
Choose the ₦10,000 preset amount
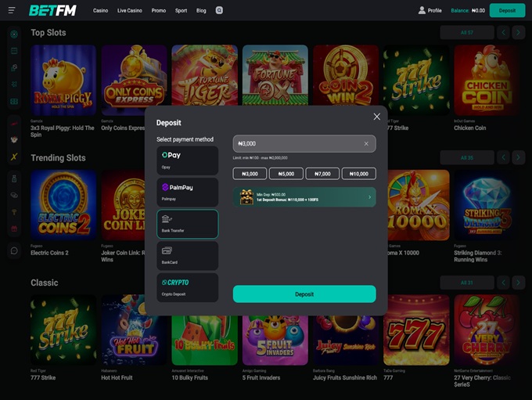click(x=358, y=174)
